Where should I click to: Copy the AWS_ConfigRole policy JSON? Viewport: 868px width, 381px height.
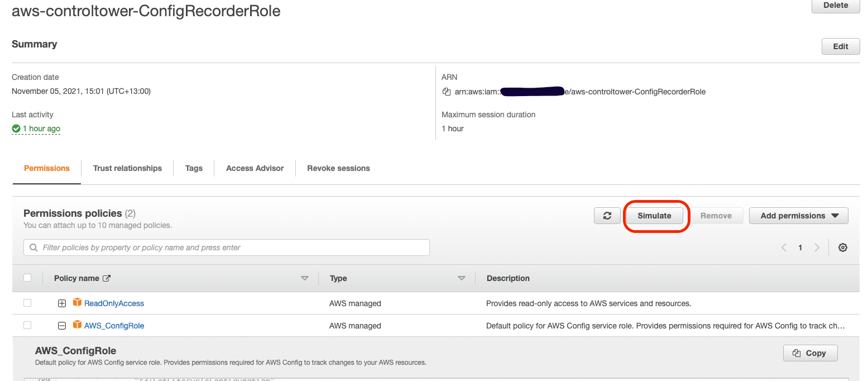tap(811, 353)
